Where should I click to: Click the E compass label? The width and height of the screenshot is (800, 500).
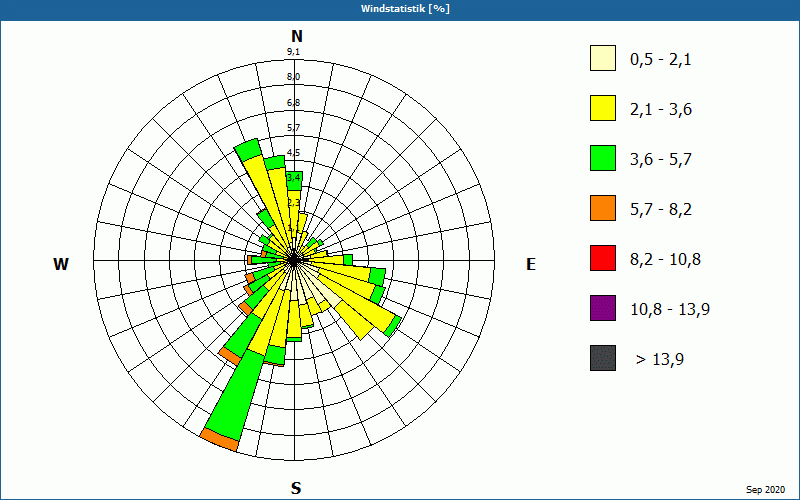[531, 264]
